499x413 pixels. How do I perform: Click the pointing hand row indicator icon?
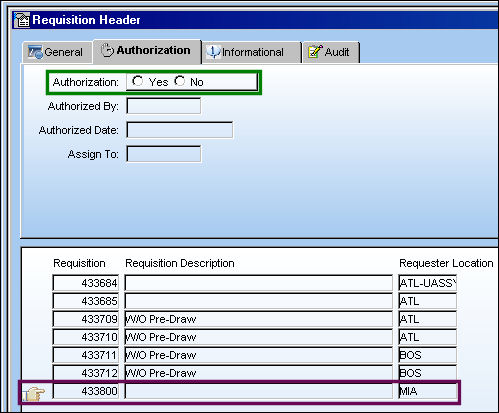pos(34,393)
